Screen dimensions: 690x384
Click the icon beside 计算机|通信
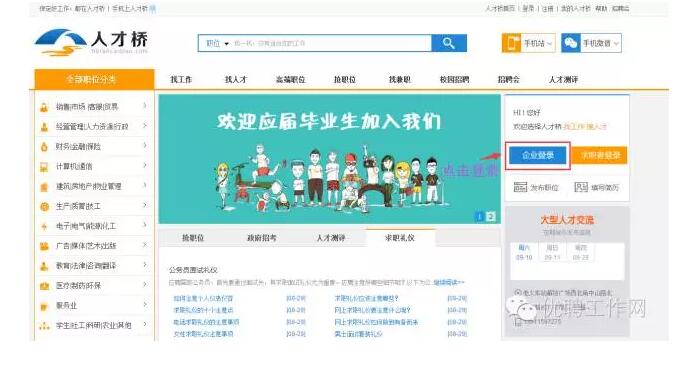pyautogui.click(x=44, y=167)
